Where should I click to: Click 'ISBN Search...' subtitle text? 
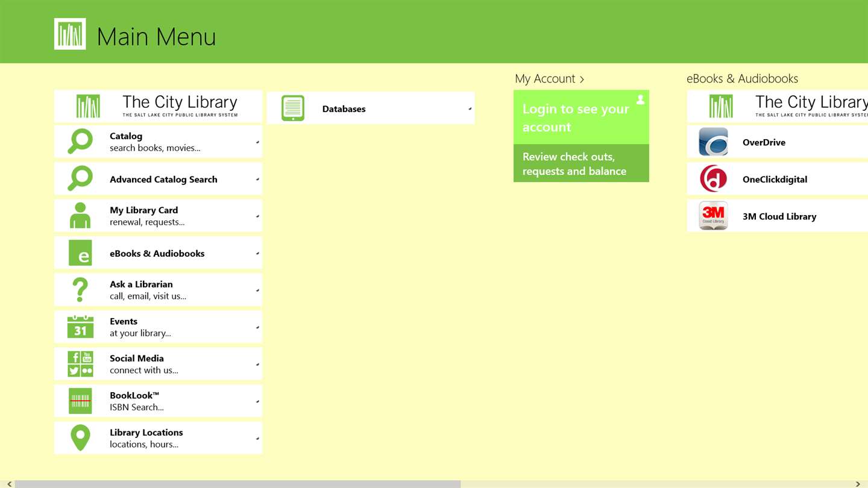click(x=137, y=407)
